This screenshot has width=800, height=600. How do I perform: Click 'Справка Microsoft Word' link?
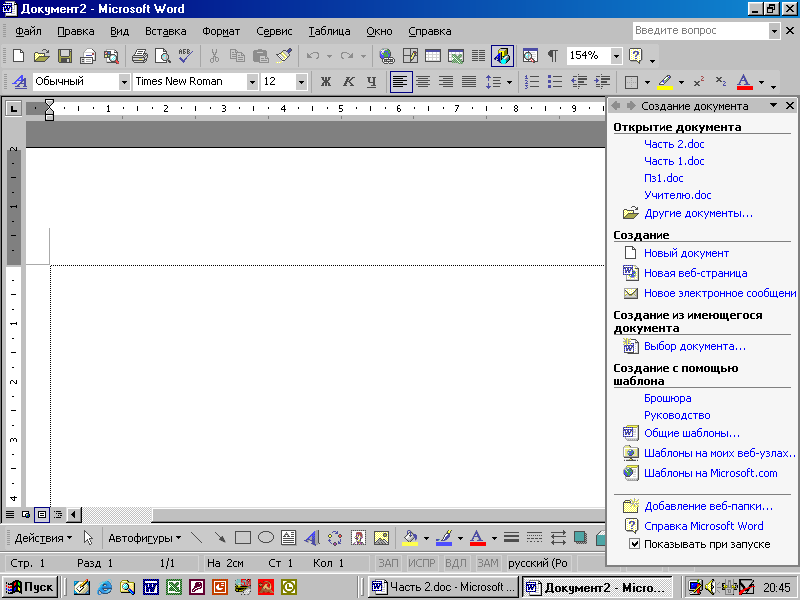704,526
